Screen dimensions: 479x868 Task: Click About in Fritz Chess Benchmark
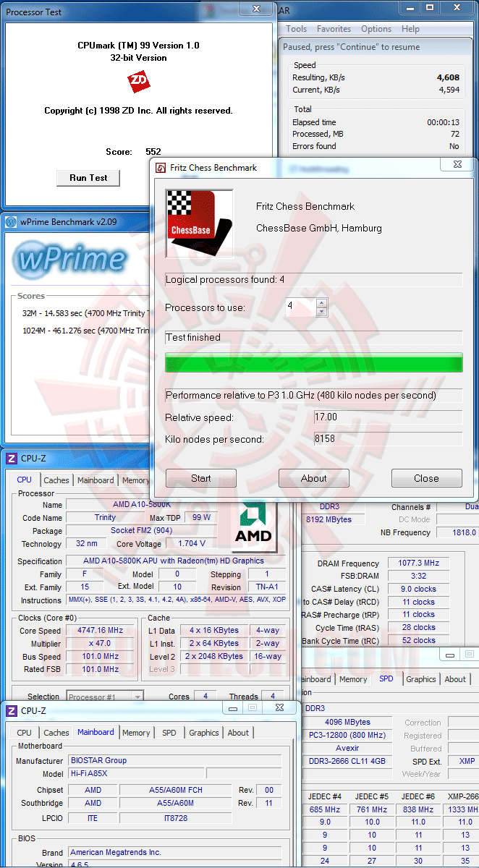pos(314,478)
